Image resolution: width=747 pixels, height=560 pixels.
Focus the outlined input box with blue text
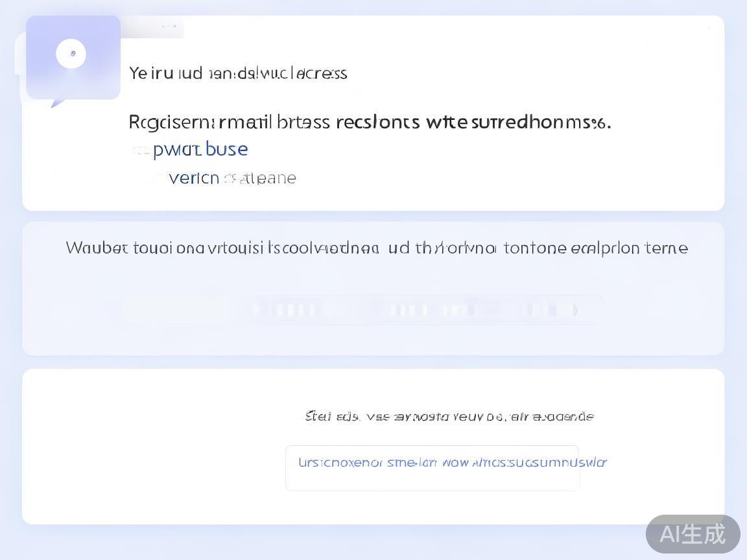coord(432,468)
